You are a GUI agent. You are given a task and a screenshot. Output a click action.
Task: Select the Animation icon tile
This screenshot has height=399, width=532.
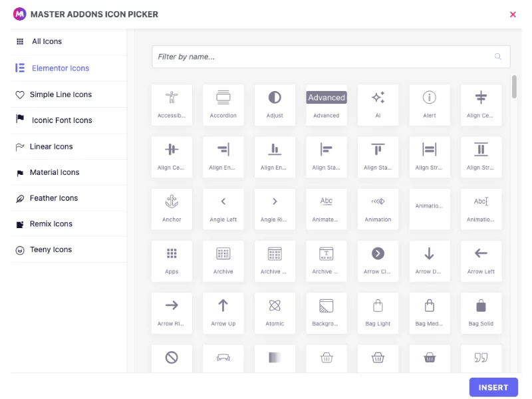coord(378,209)
